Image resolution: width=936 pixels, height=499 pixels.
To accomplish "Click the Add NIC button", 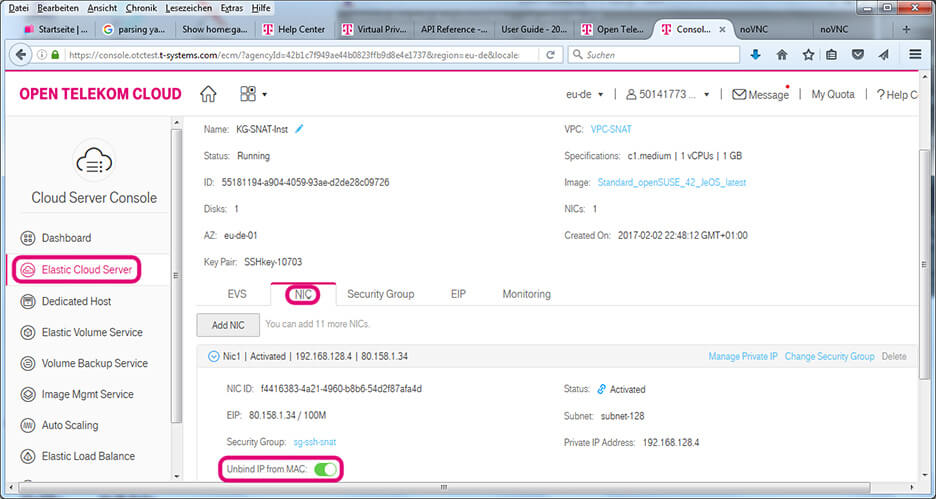I will pyautogui.click(x=228, y=325).
